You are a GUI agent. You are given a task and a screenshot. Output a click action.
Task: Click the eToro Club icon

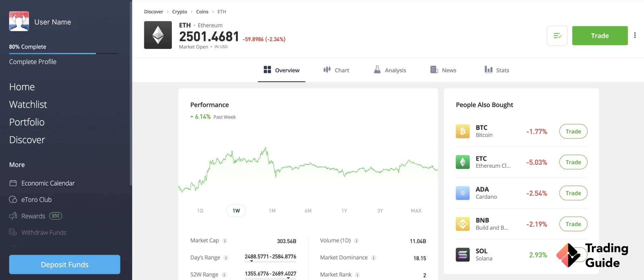click(x=13, y=199)
